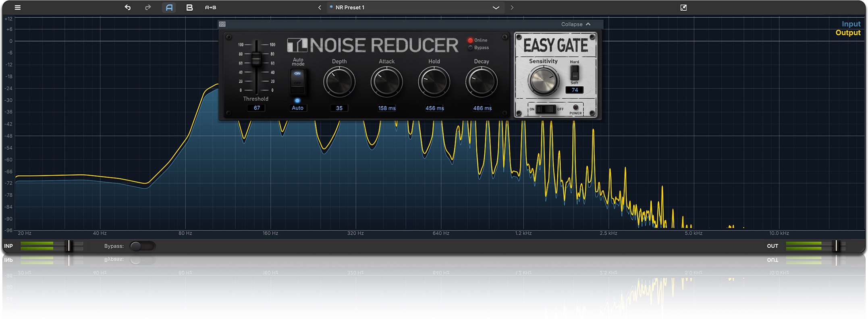Click the Easy Gate title plate
The width and height of the screenshot is (868, 321).
(x=556, y=45)
